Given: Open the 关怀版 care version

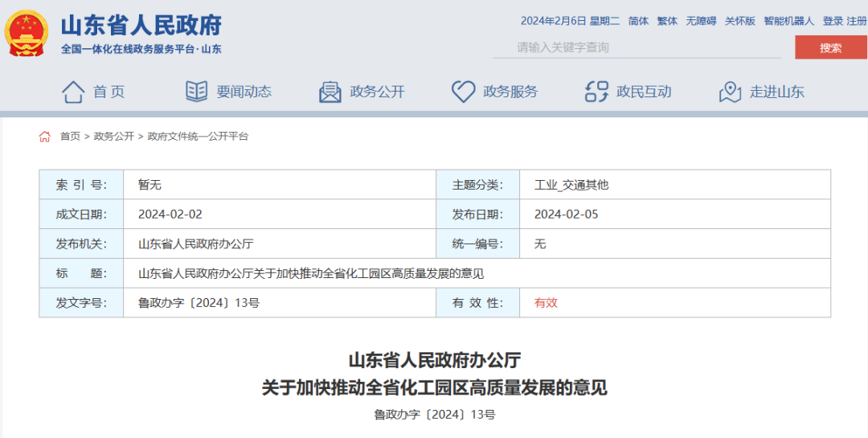Looking at the screenshot, I should coord(740,21).
